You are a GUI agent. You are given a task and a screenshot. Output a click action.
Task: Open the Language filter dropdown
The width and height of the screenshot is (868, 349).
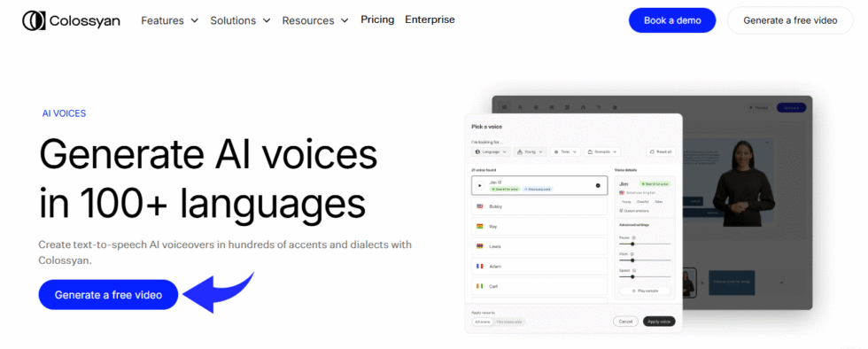[x=492, y=151]
